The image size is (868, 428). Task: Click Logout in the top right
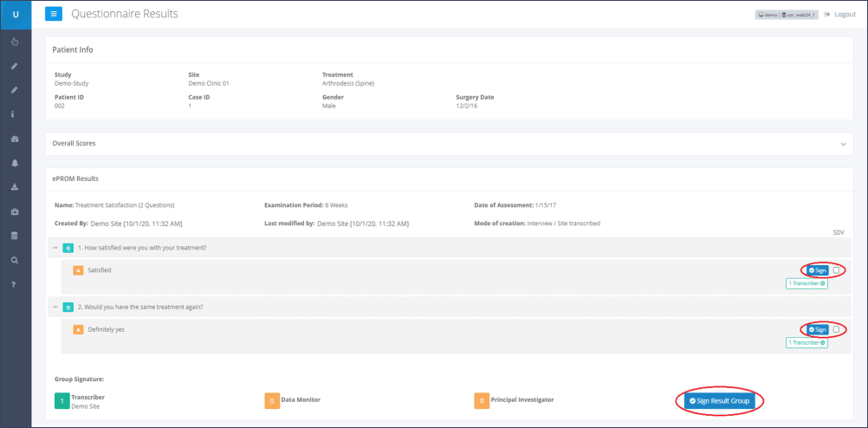(839, 15)
